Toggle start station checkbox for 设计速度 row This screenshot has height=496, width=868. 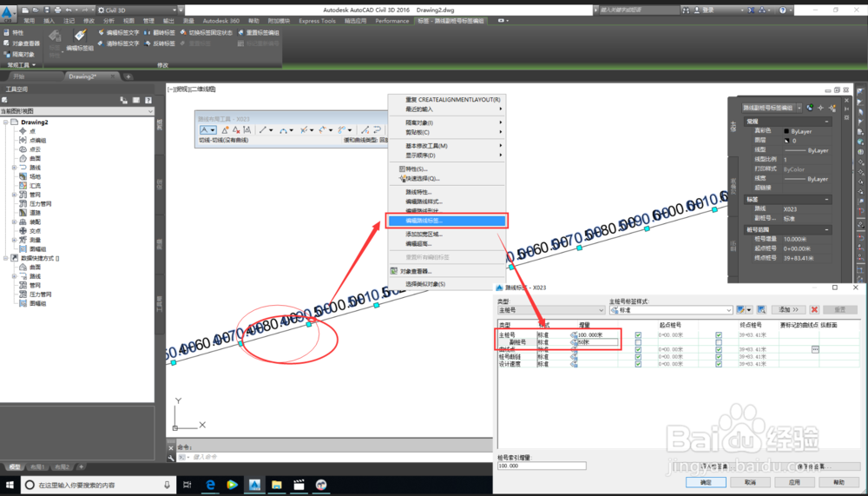638,364
